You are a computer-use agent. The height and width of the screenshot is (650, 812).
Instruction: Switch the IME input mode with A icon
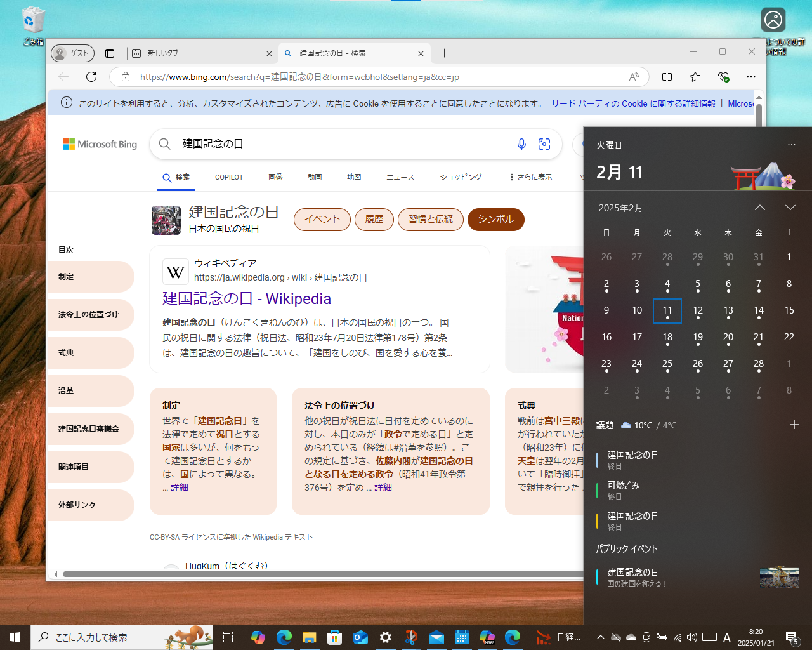pos(727,637)
